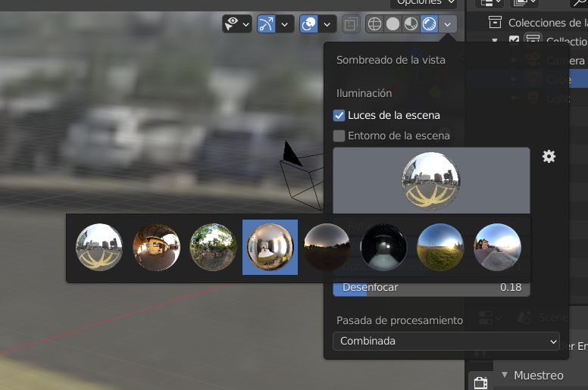
Task: Select the dark studio HDRI thumbnail
Action: 383,248
